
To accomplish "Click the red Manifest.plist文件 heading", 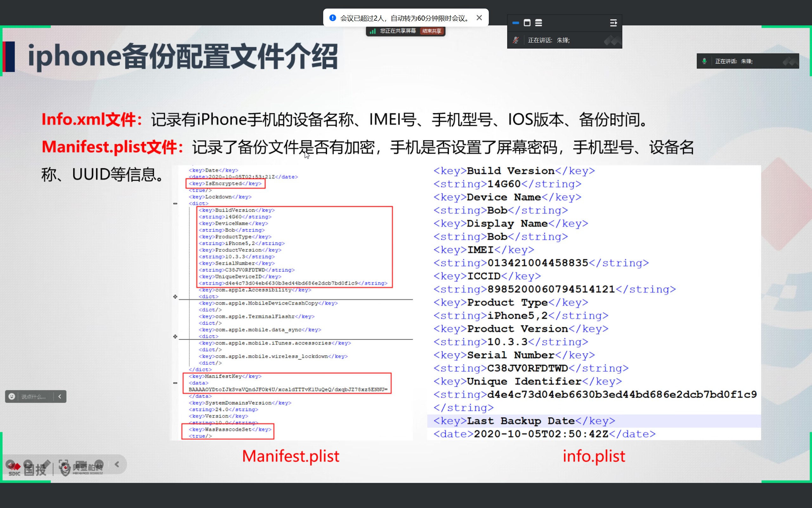I will 112,148.
